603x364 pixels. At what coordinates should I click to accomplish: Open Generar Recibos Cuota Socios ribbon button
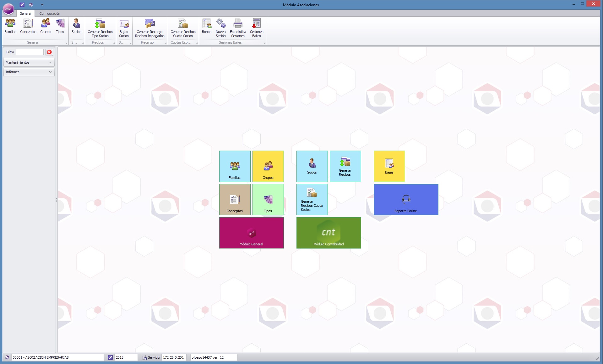click(183, 28)
